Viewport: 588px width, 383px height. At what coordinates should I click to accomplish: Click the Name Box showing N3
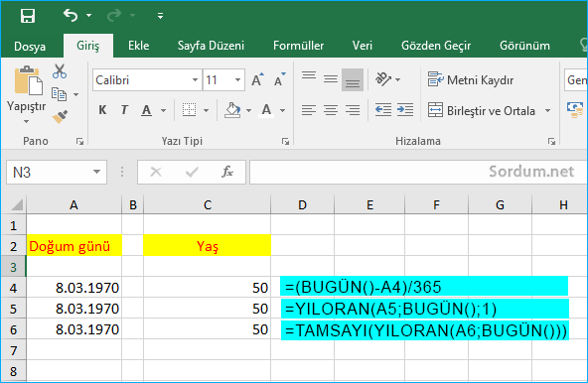48,173
